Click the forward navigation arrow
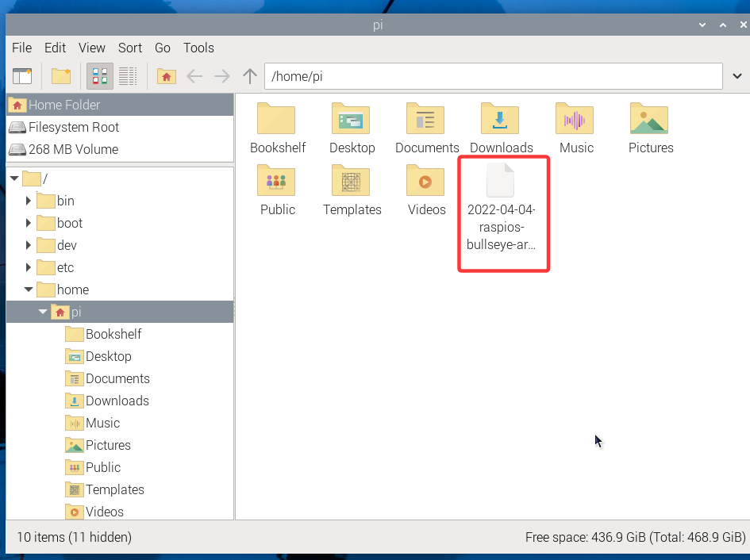Screen dimensions: 750x560 point(222,76)
